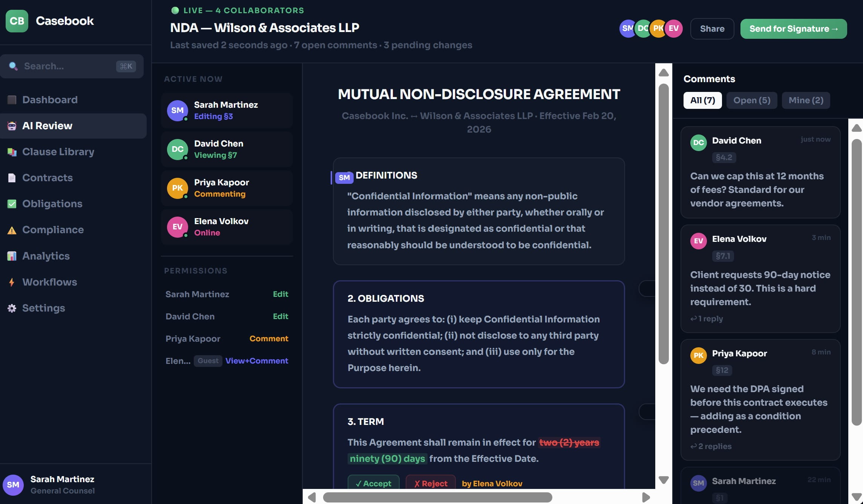Screen dimensions: 863x504
Task: Open Workflows lightning icon
Action: 12,282
